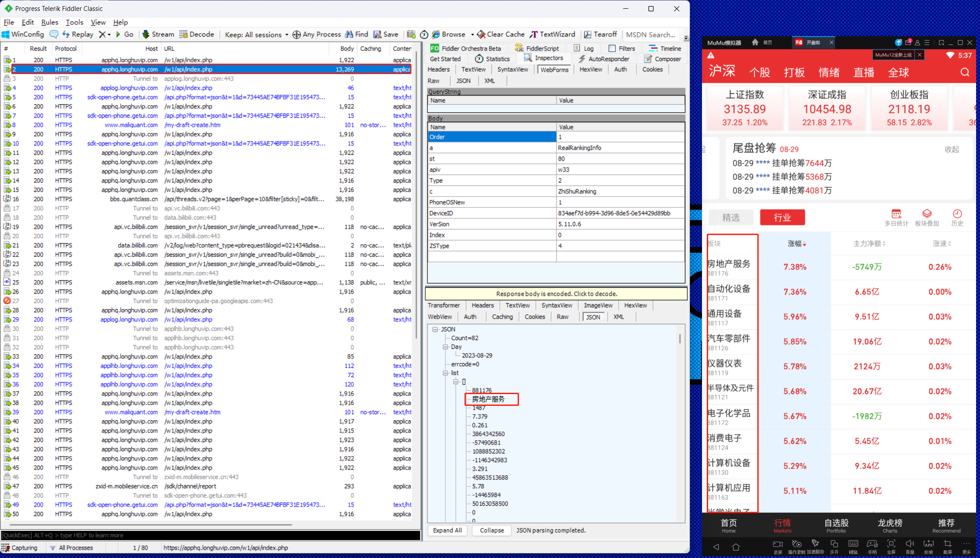The image size is (980, 558).
Task: Collapse the first list array item node
Action: pyautogui.click(x=456, y=382)
